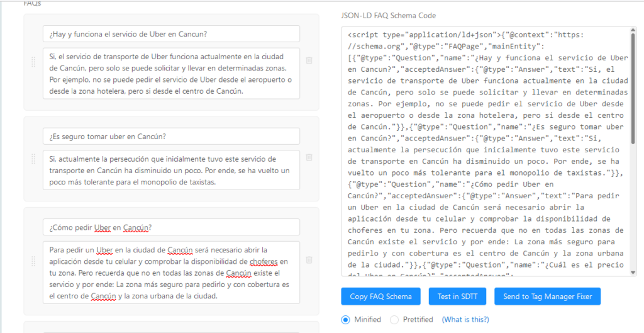Edit answer about Uber zones in Cancún

click(x=171, y=74)
